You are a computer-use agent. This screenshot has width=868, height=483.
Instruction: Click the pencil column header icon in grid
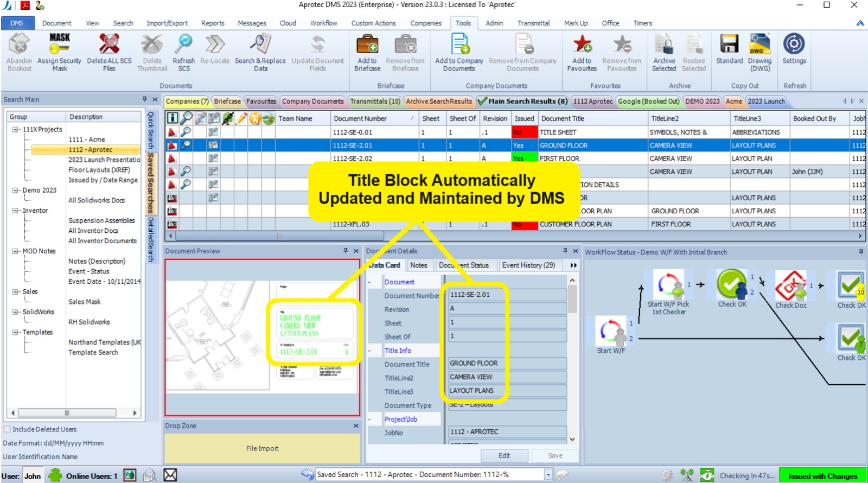click(x=241, y=118)
